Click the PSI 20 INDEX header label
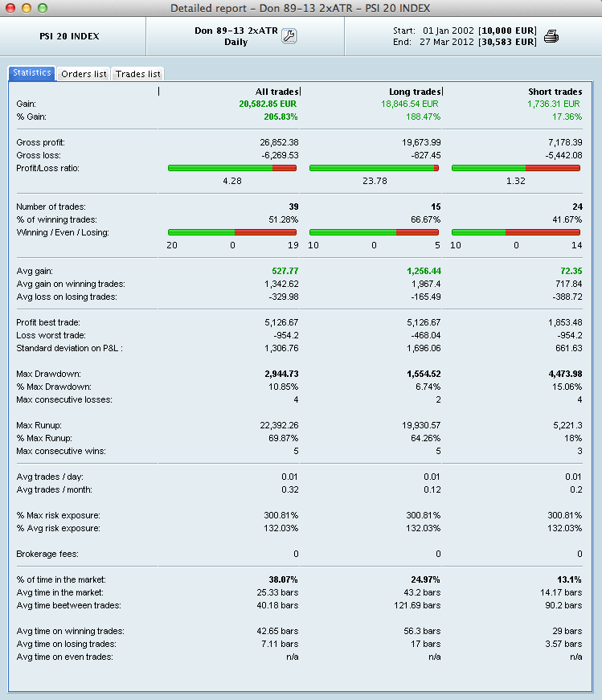 (x=69, y=36)
